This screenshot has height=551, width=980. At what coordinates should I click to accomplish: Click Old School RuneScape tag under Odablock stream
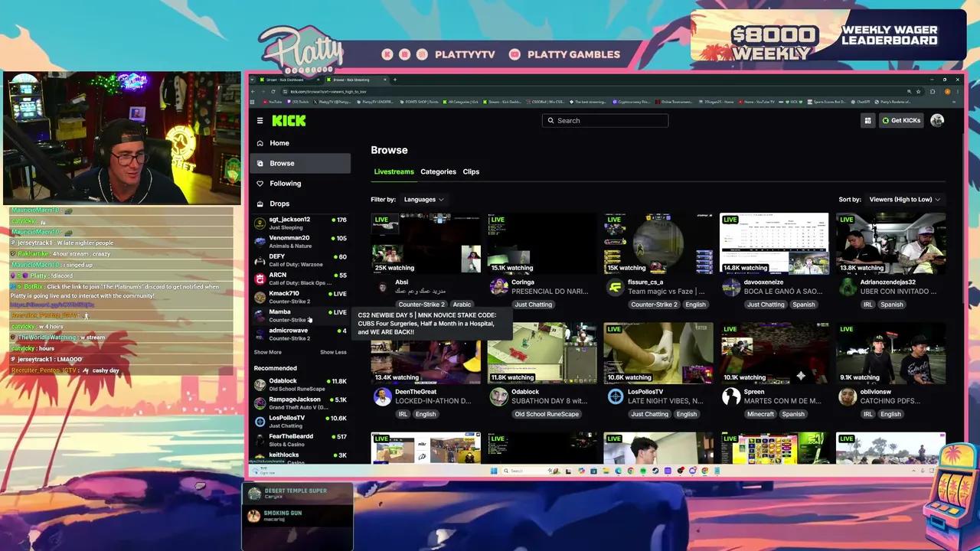547,414
